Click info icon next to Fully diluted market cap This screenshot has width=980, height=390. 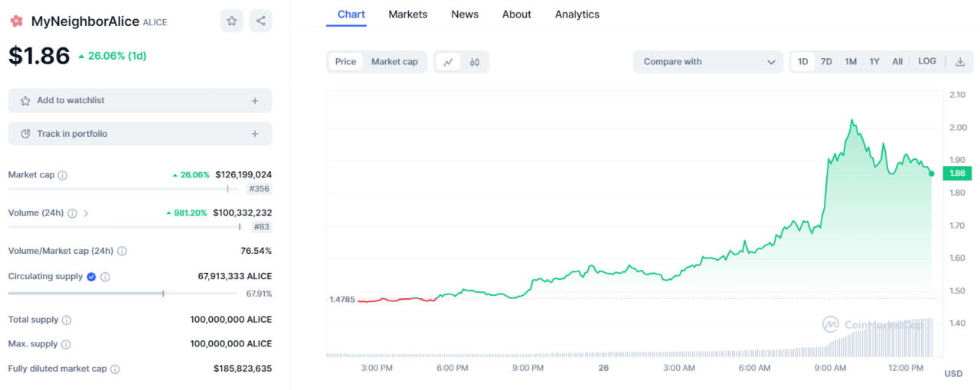pos(115,369)
